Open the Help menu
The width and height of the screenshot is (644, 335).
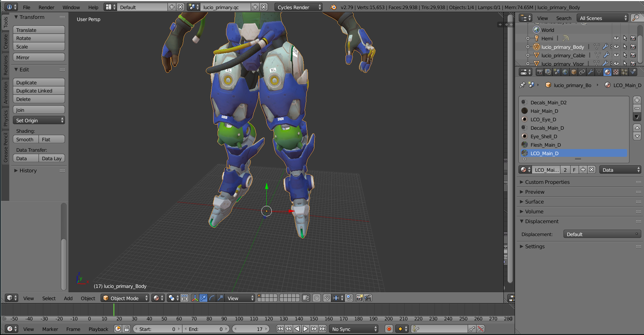tap(93, 7)
